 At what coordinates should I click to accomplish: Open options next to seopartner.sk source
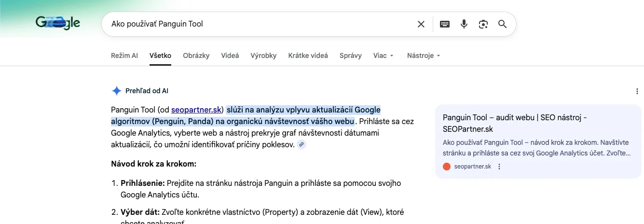click(499, 167)
